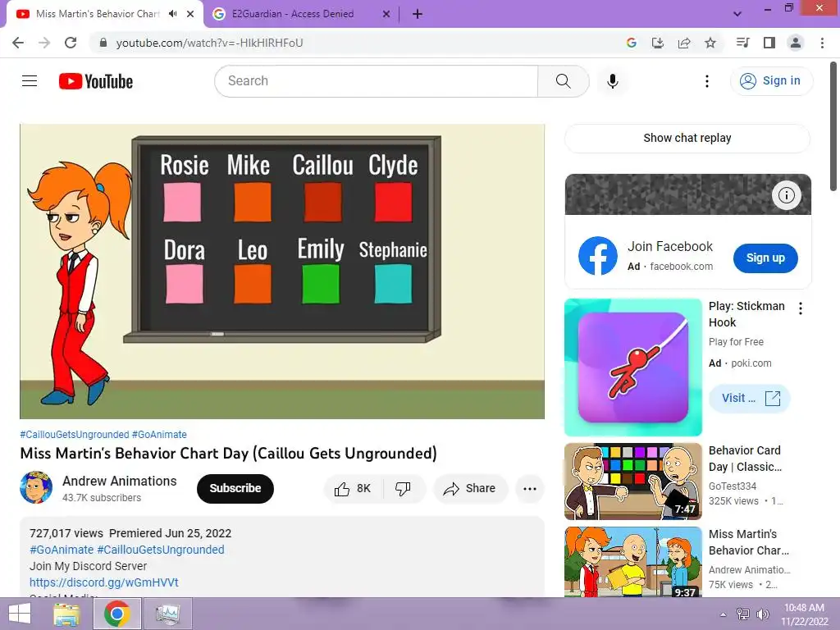Reload the page
The width and height of the screenshot is (840, 630).
click(x=71, y=43)
